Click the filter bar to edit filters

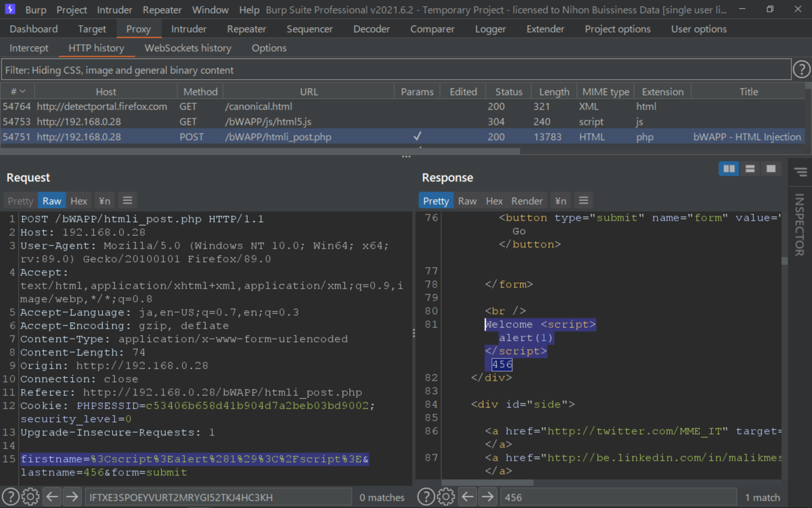[396, 70]
